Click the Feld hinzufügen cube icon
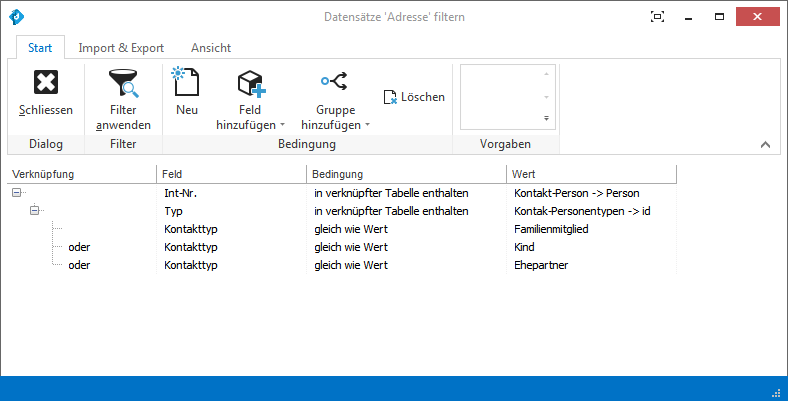This screenshot has width=788, height=401. 251,83
